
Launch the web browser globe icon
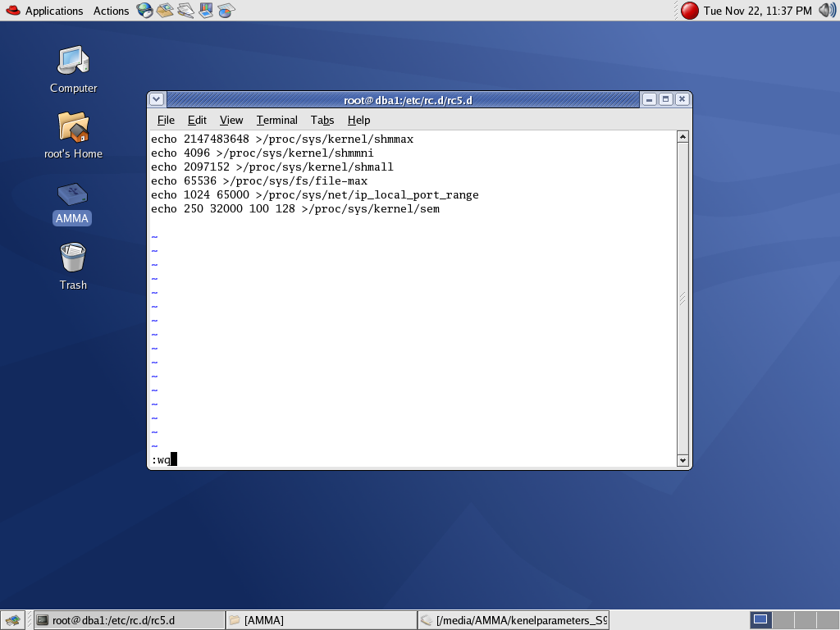(144, 10)
